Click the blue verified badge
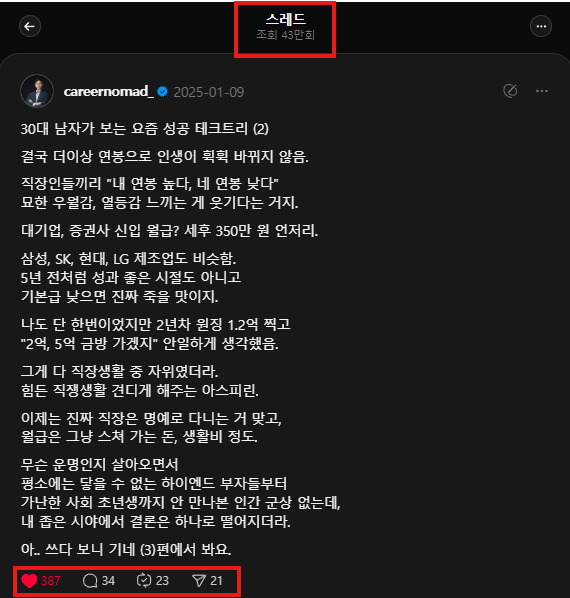570x598 pixels. pos(162,92)
